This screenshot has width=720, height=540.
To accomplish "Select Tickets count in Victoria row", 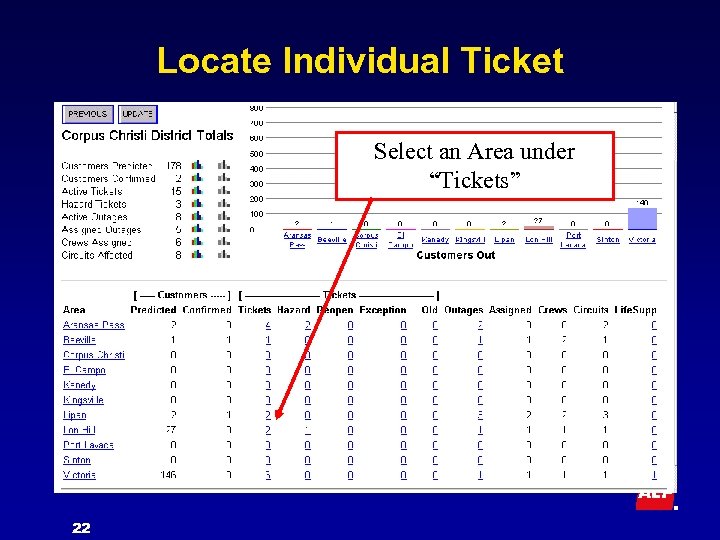I will [x=268, y=475].
